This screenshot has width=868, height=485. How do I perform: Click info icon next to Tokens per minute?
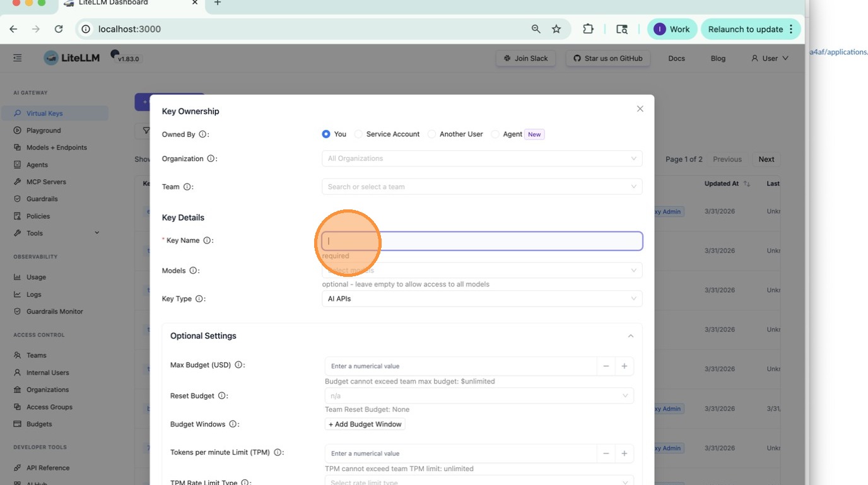278,452
